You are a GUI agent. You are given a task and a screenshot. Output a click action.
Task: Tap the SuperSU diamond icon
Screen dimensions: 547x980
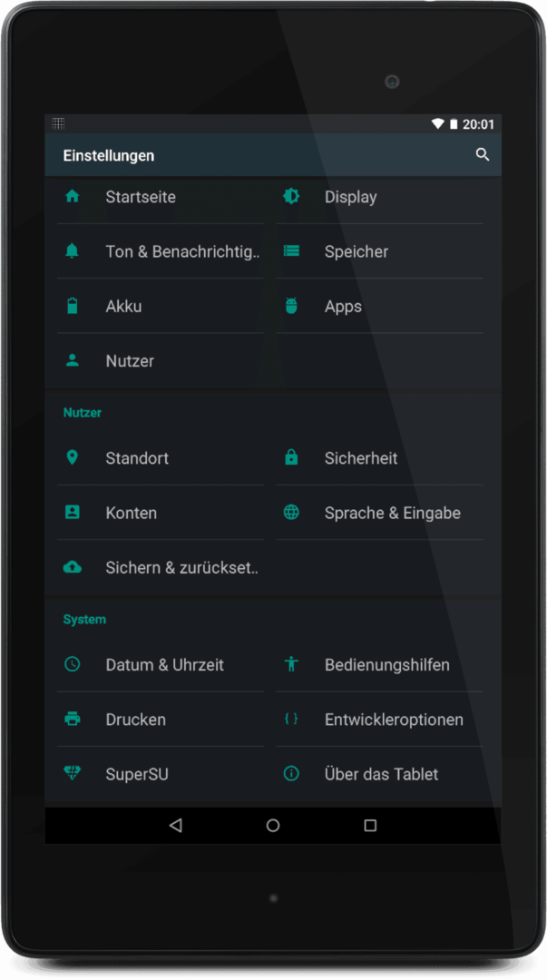pyautogui.click(x=73, y=773)
